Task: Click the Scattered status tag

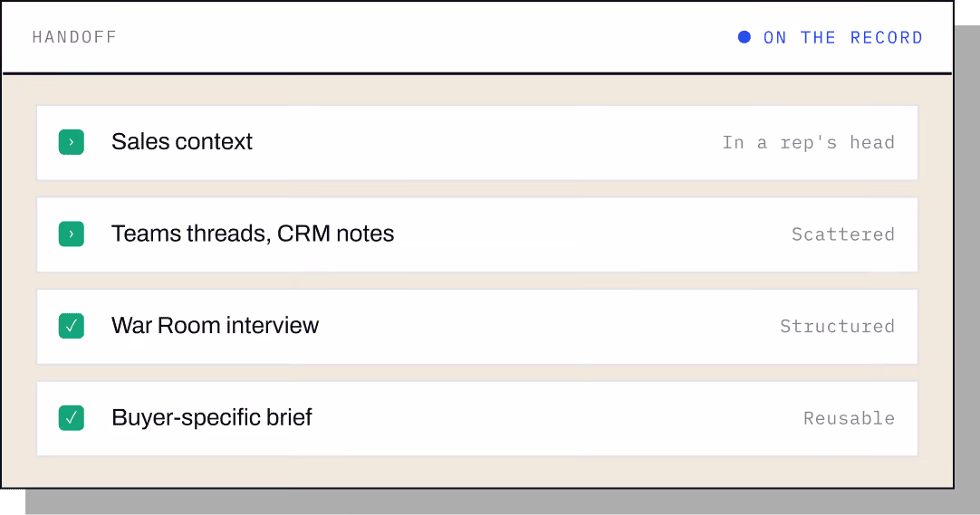Action: [843, 234]
